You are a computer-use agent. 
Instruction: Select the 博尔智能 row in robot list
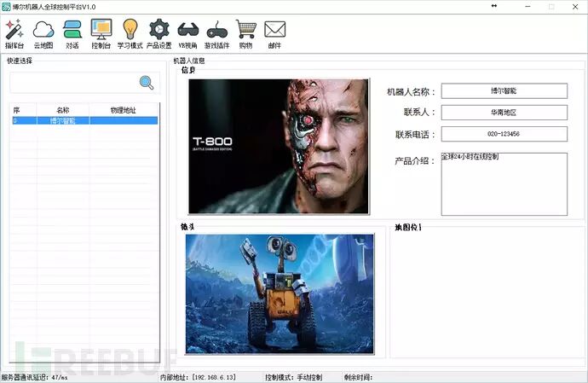[84, 120]
